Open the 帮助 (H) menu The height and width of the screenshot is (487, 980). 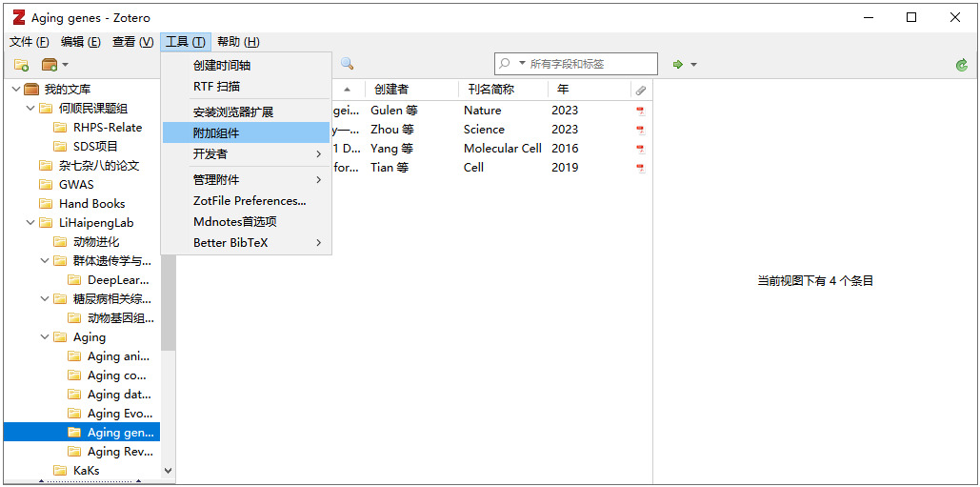point(238,42)
